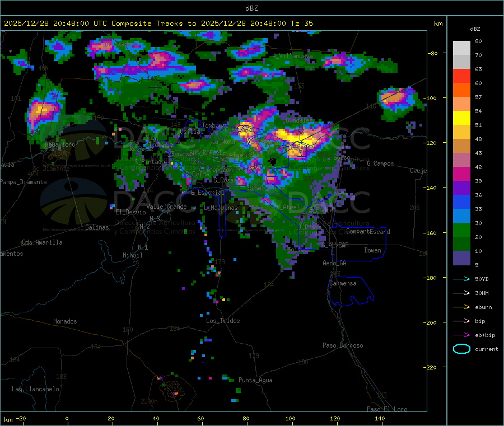Image resolution: width=504 pixels, height=426 pixels.
Task: Click the cyan 50YD track arrow in legend
Action: [x=461, y=279]
